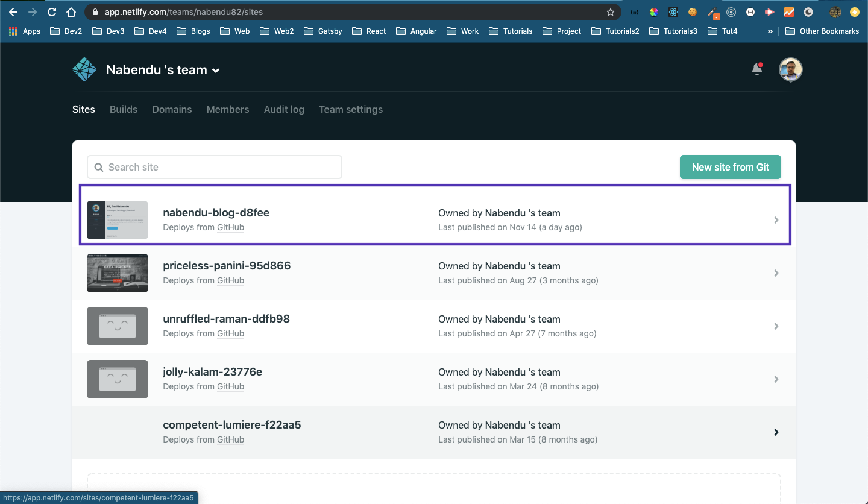Open the priceless-panini-95d866 site link

click(x=227, y=266)
